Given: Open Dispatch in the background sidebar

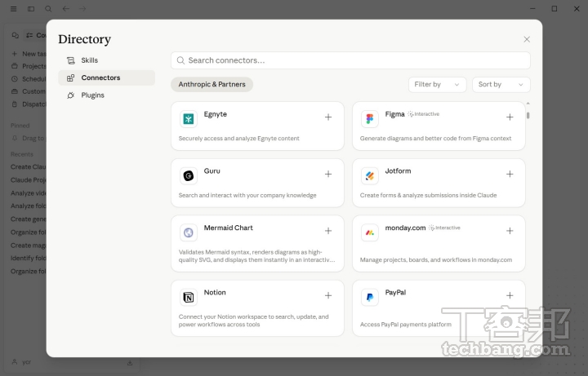Looking at the screenshot, I should click(28, 104).
